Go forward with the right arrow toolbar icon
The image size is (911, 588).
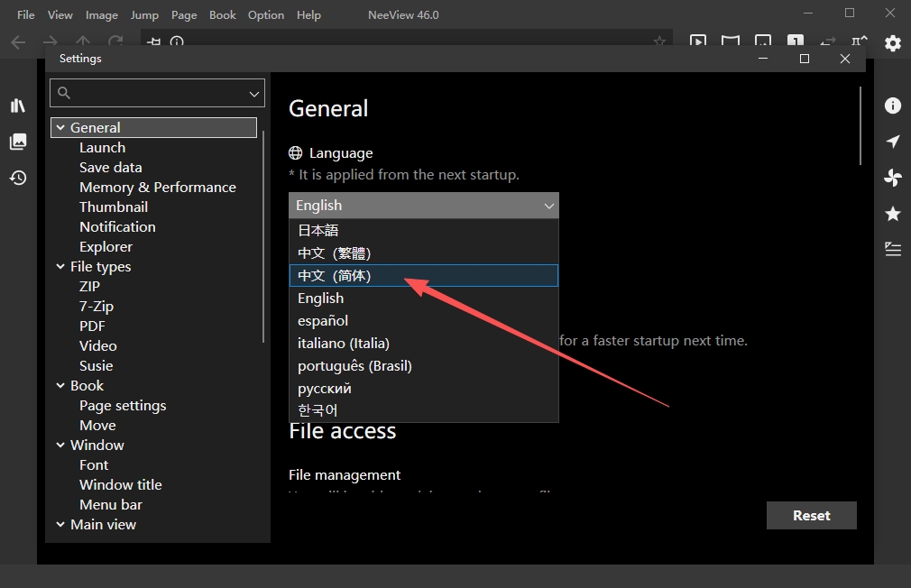click(x=51, y=41)
